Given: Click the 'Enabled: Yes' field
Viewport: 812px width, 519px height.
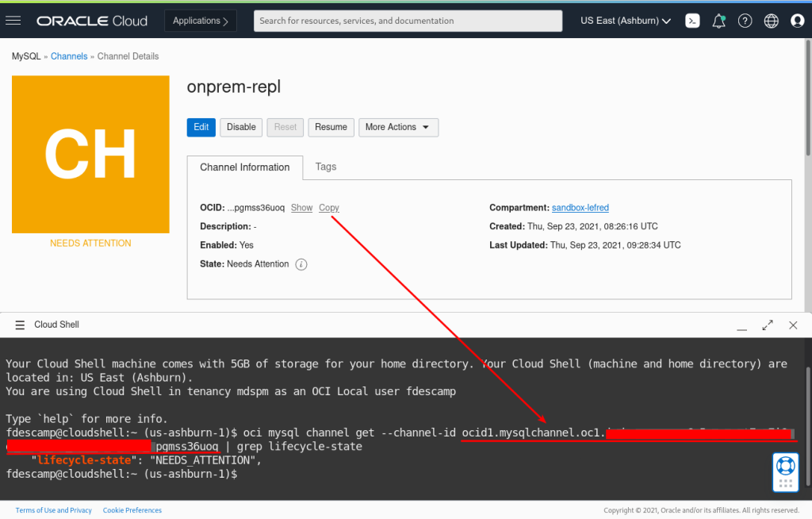Looking at the screenshot, I should point(227,245).
